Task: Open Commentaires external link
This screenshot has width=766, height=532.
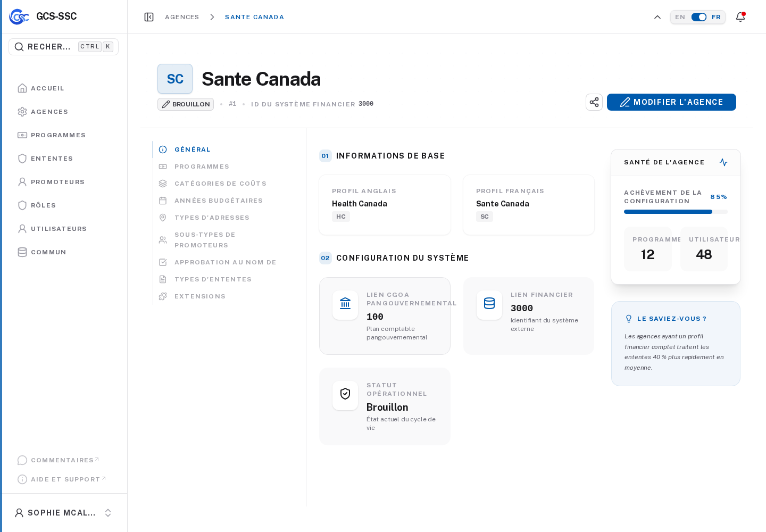Action: tap(64, 460)
